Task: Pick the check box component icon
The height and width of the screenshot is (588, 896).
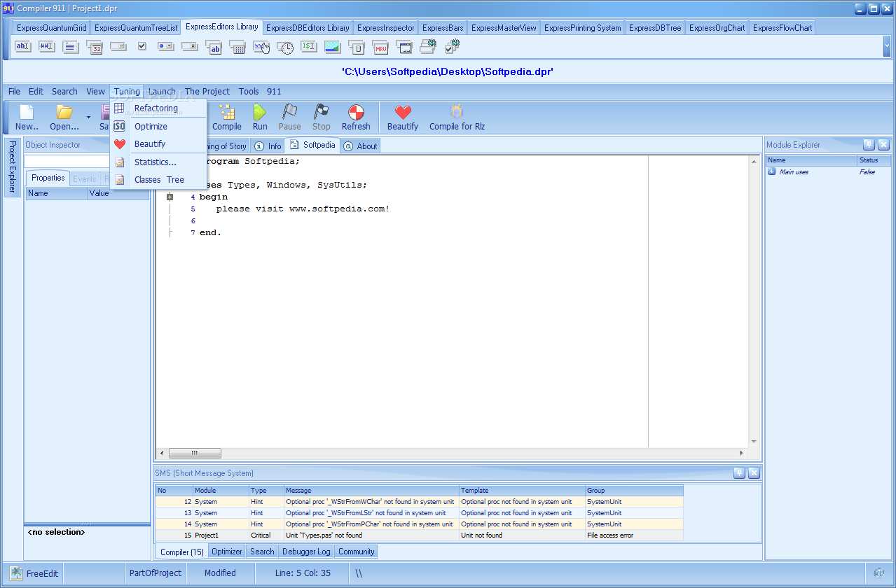Action: tap(142, 47)
